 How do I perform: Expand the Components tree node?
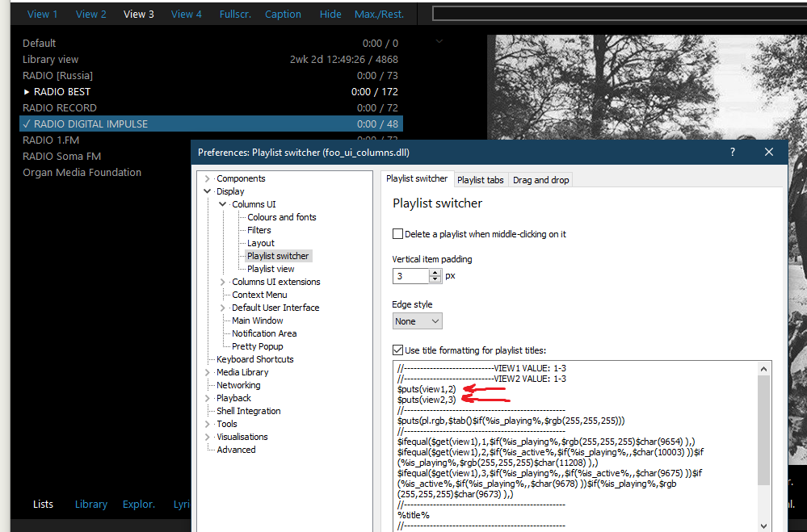(208, 178)
